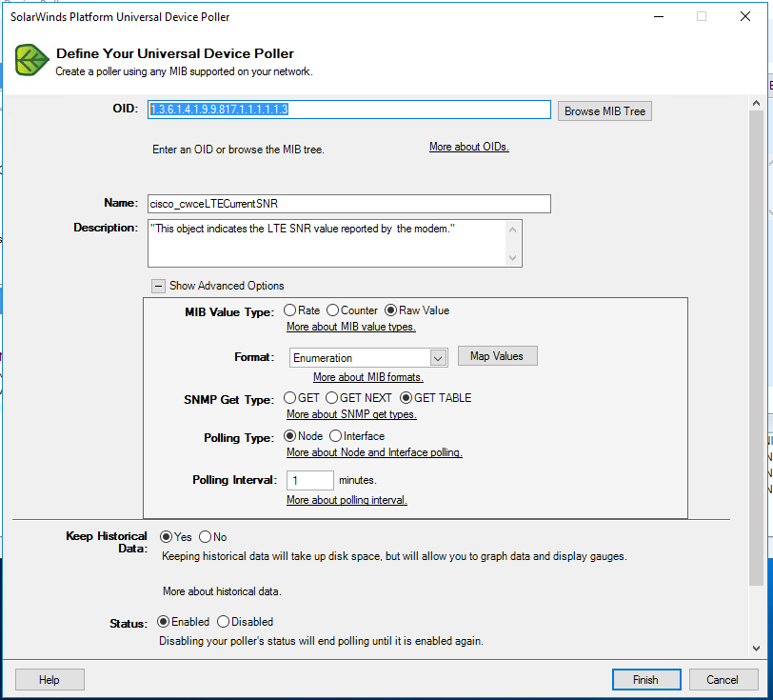Click the Finish button

click(x=646, y=680)
